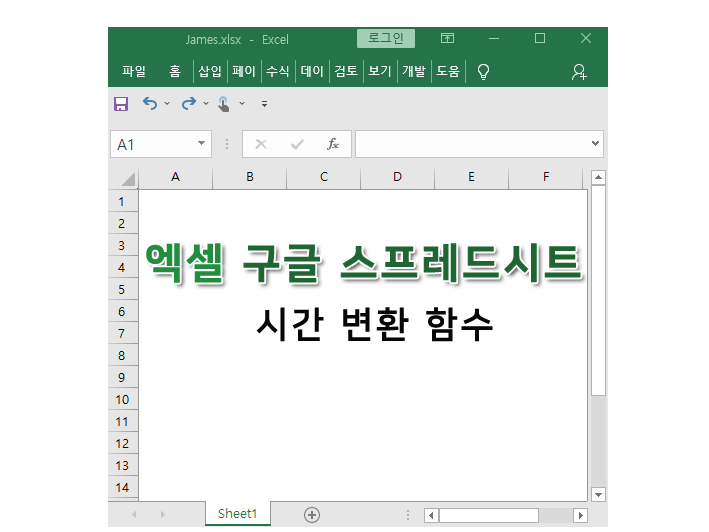The image size is (709, 532).
Task: Open the Name Box dropdown arrow
Action: (x=202, y=143)
